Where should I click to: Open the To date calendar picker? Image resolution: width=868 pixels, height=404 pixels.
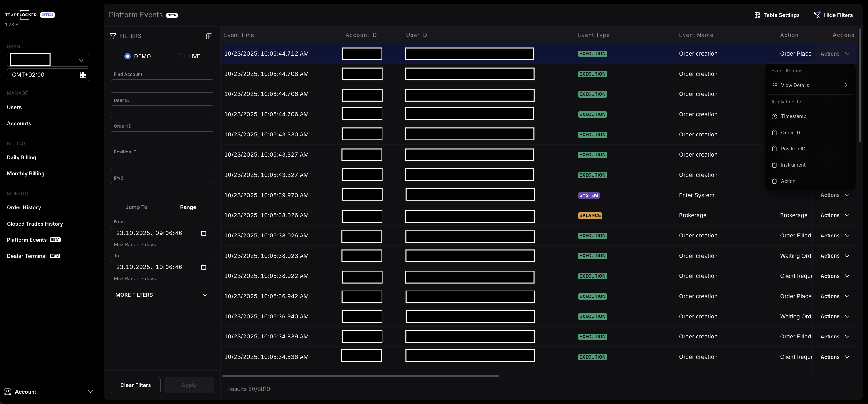click(204, 267)
